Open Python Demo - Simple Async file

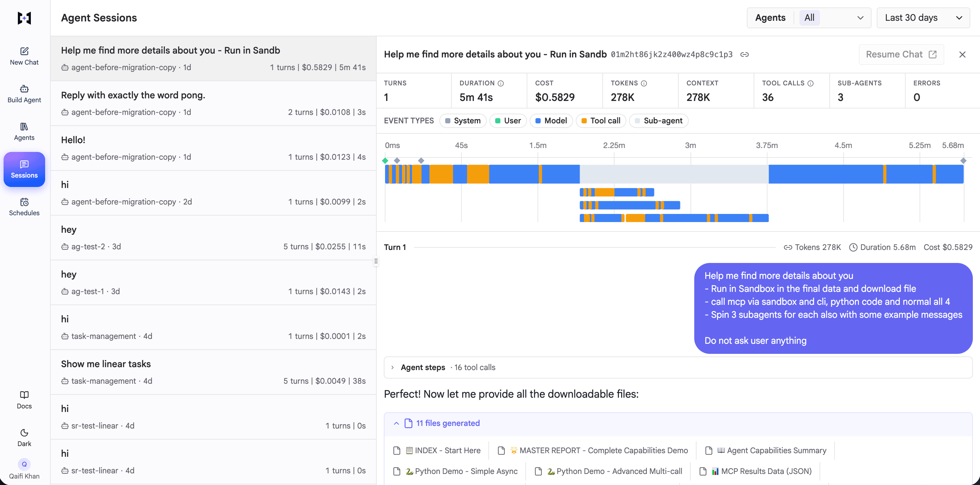[455, 471]
